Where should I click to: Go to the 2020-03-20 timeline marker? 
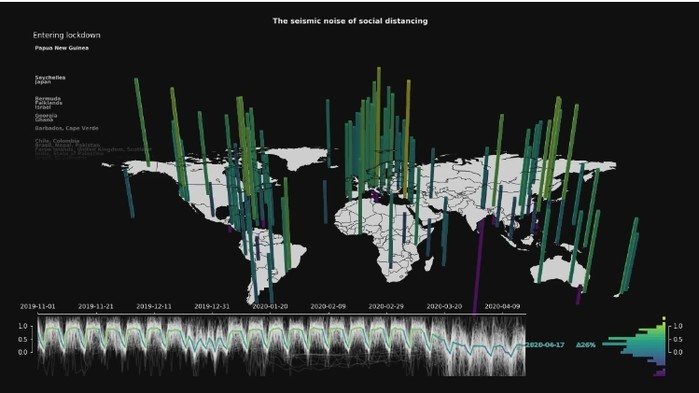coord(444,307)
